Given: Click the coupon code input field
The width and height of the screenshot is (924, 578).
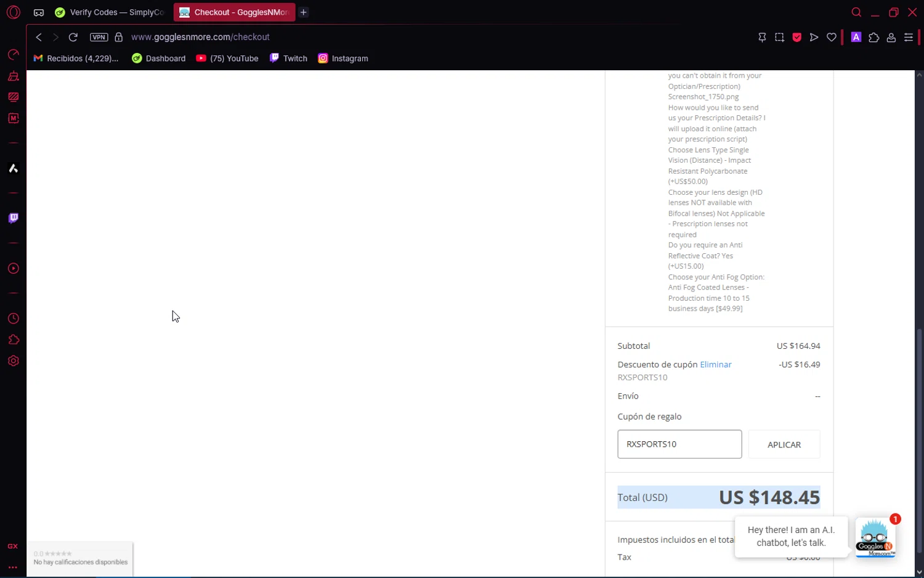Looking at the screenshot, I should click(679, 444).
